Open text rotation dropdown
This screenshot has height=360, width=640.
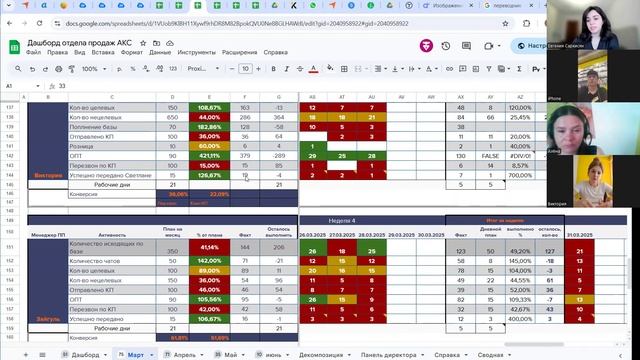tap(431, 69)
